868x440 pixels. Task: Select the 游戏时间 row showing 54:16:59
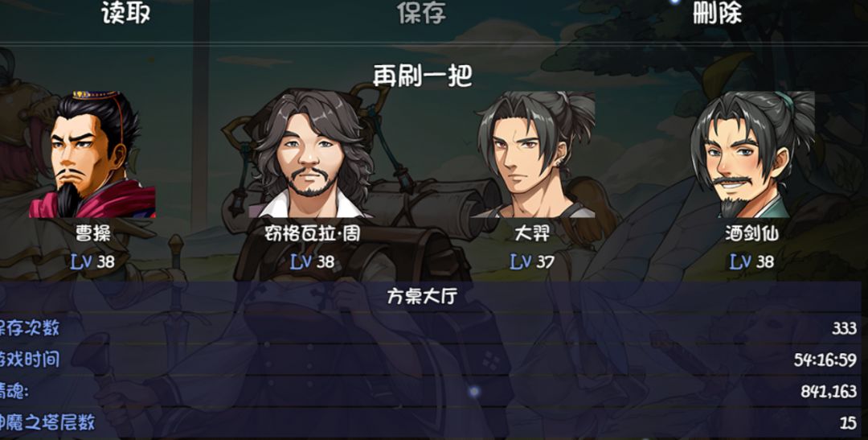tap(431, 360)
